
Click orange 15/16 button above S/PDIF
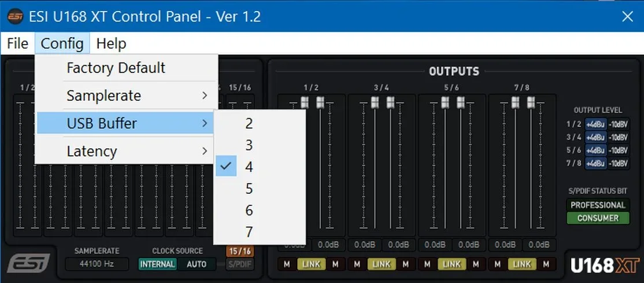click(240, 251)
